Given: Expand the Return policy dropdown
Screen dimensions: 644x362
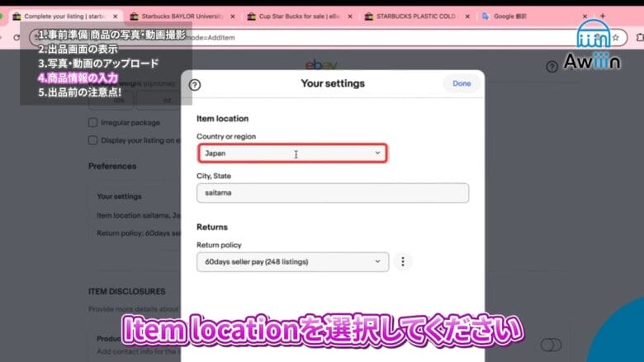Looking at the screenshot, I should [292, 261].
